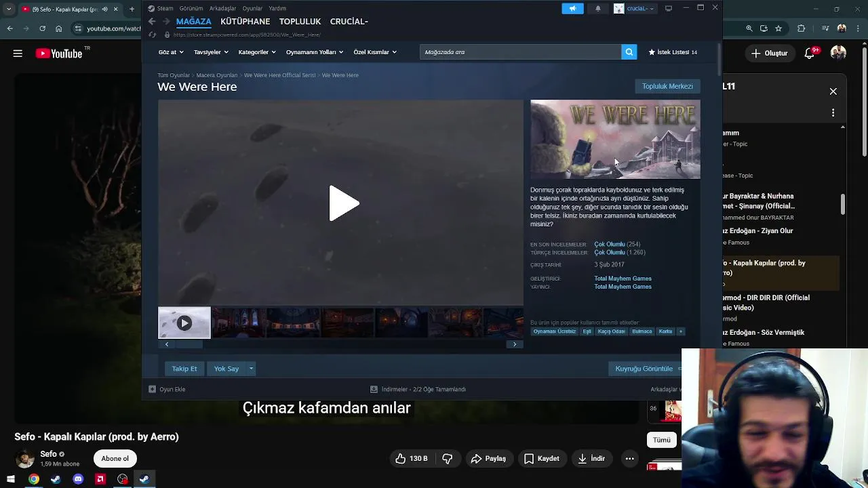This screenshot has width=868, height=488.
Task: Open the Oyunlar menu
Action: click(x=252, y=9)
